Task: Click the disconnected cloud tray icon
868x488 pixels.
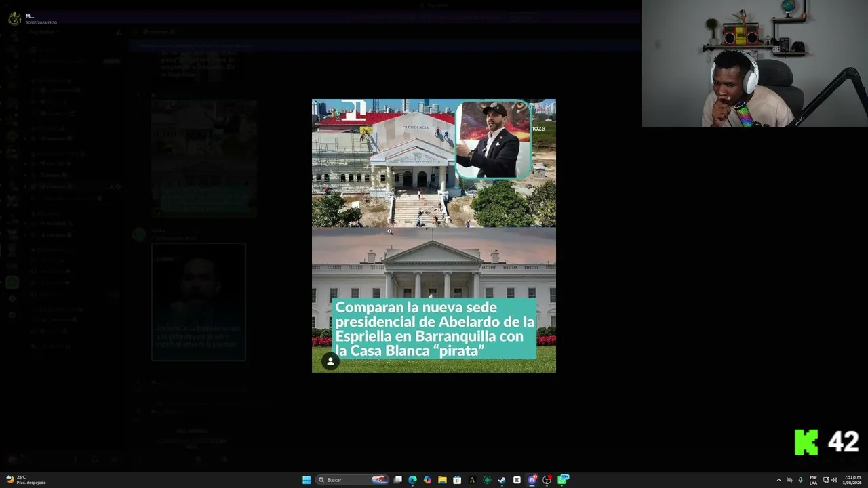Action: click(x=789, y=480)
